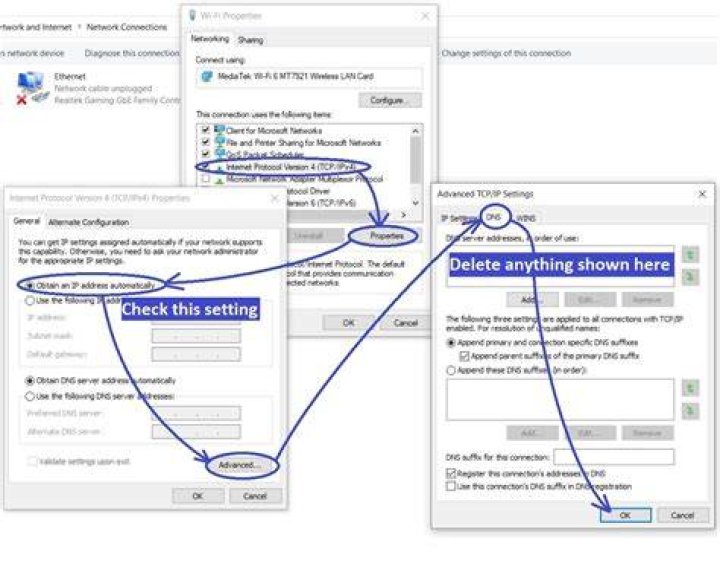The height and width of the screenshot is (564, 720).
Task: Move DNS server address down arrow
Action: pos(690,277)
